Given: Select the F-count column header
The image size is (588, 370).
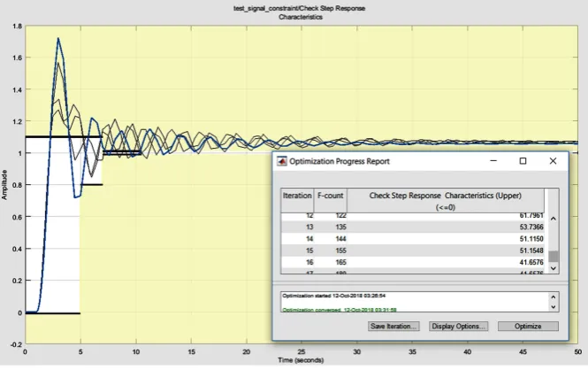Looking at the screenshot, I should pos(330,201).
